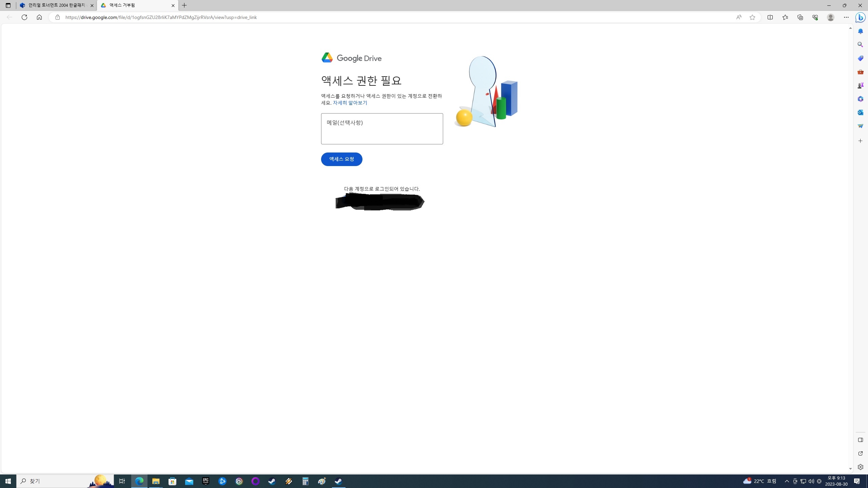
Task: Click scrollbar down arrow
Action: 850,469
